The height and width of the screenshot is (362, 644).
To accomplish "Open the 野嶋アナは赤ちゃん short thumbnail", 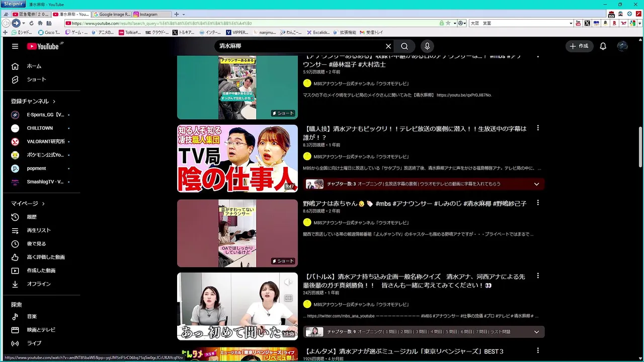I will click(x=237, y=233).
